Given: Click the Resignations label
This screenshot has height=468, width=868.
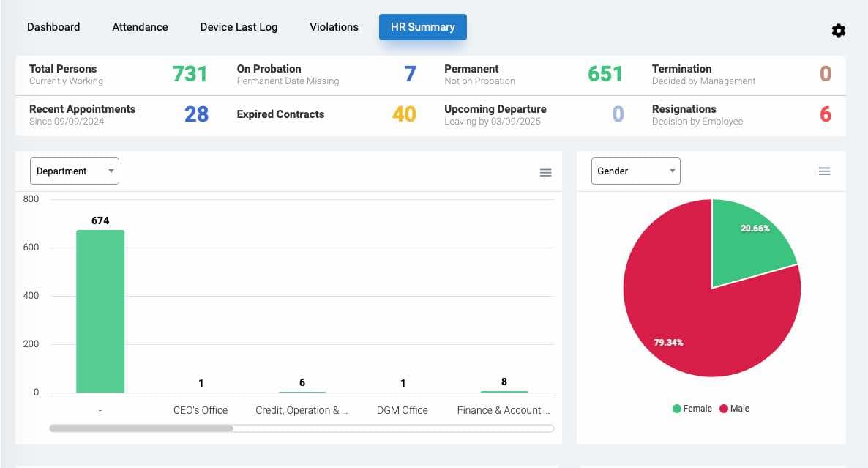Looking at the screenshot, I should click(x=684, y=109).
